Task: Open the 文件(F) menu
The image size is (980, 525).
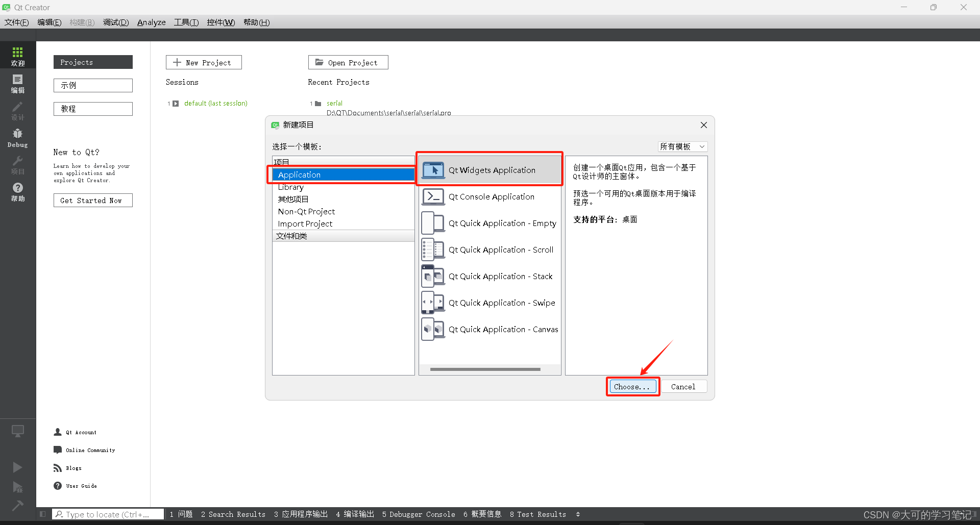Action: (17, 22)
